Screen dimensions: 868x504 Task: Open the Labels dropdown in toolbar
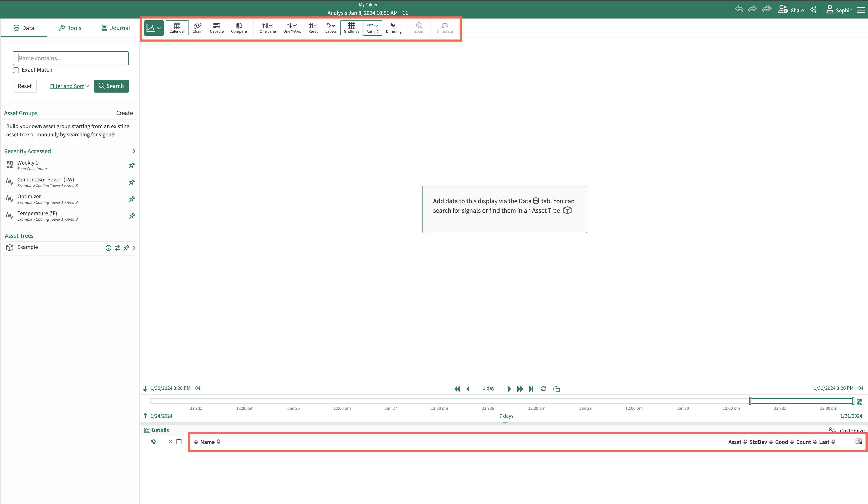click(331, 28)
